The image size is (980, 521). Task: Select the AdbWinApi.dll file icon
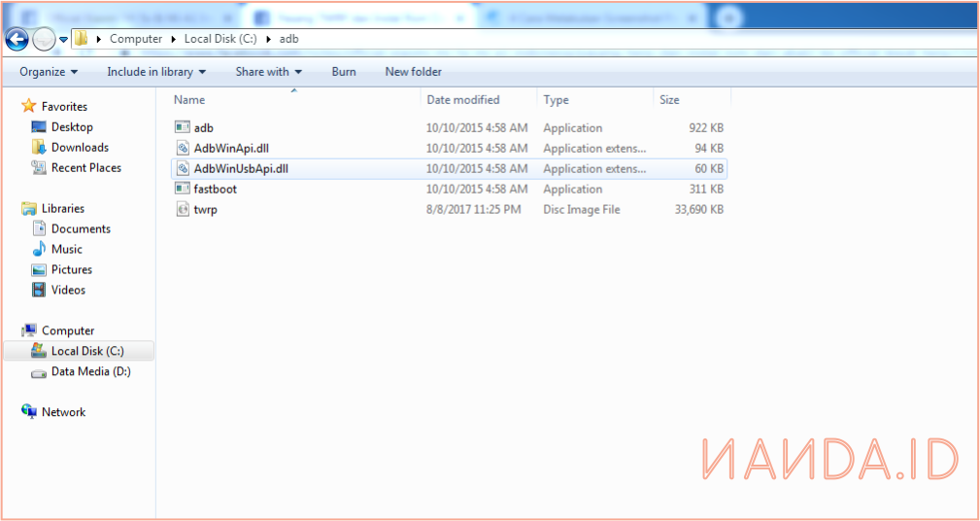(183, 148)
